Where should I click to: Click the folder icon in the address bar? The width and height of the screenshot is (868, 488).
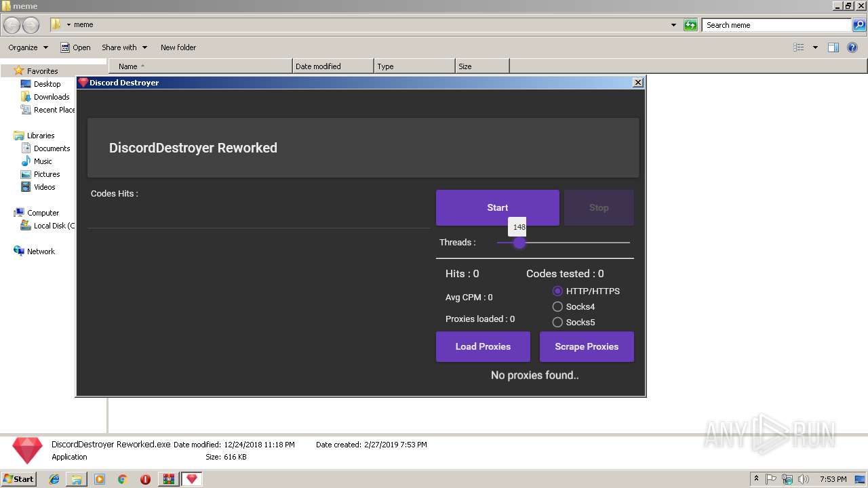coord(57,24)
